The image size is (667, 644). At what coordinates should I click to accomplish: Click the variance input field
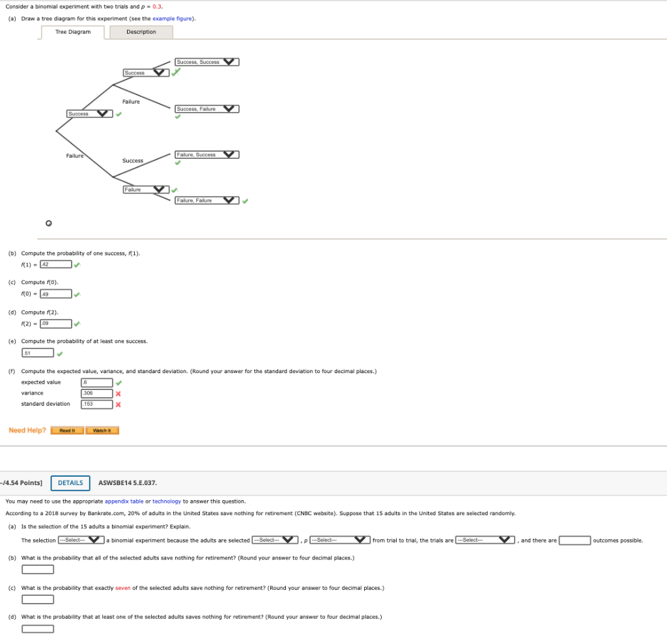click(x=97, y=393)
